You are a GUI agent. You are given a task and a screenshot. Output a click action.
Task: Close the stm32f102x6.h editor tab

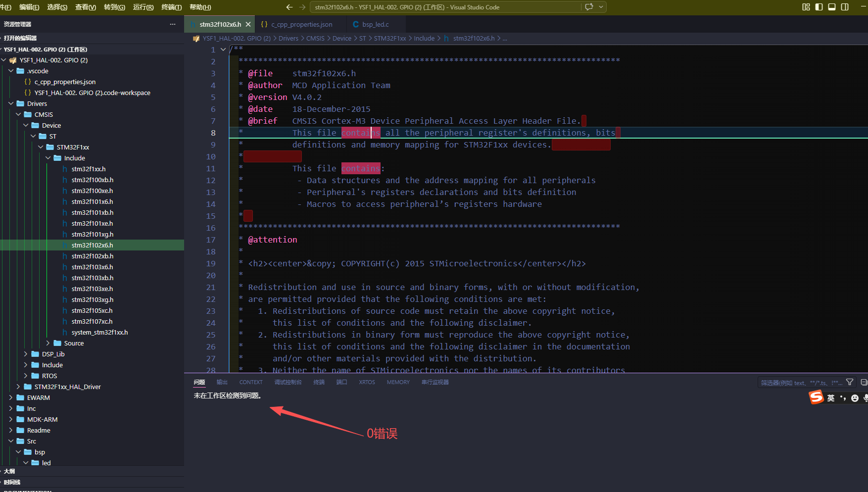pyautogui.click(x=248, y=24)
